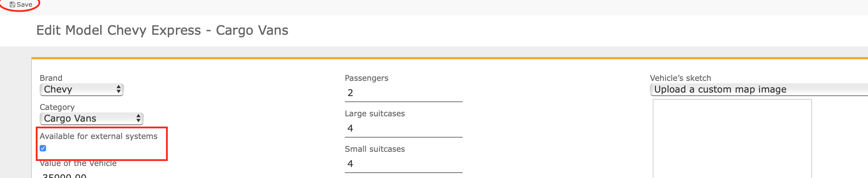Uncheck Available for external systems checkbox
Viewport: 868px width, 178px height.
[43, 148]
